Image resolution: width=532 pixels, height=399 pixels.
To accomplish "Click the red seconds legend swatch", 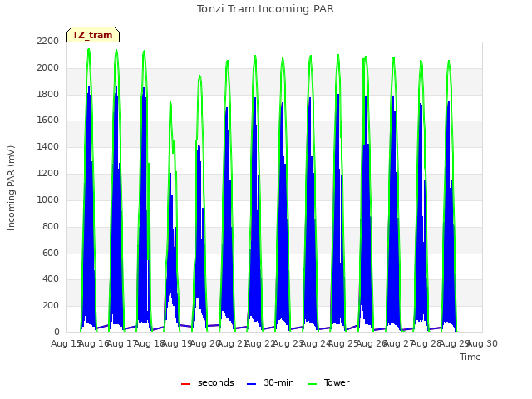I will [x=186, y=384].
